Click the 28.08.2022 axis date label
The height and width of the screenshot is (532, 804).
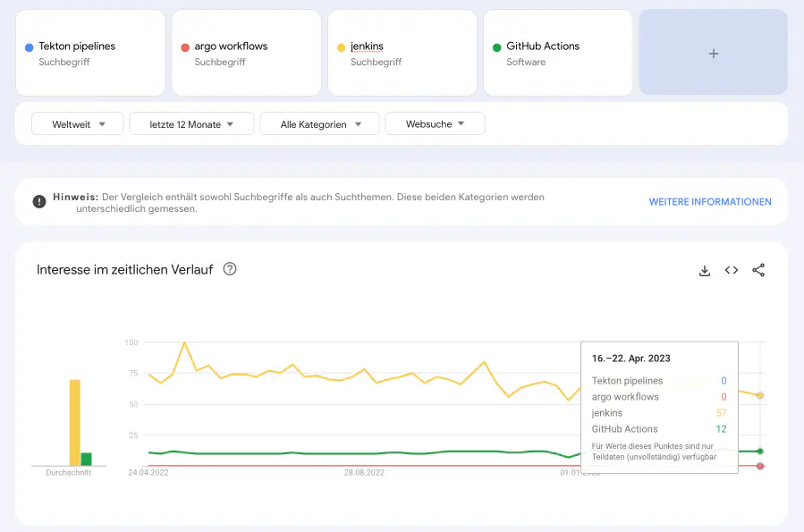coord(364,473)
